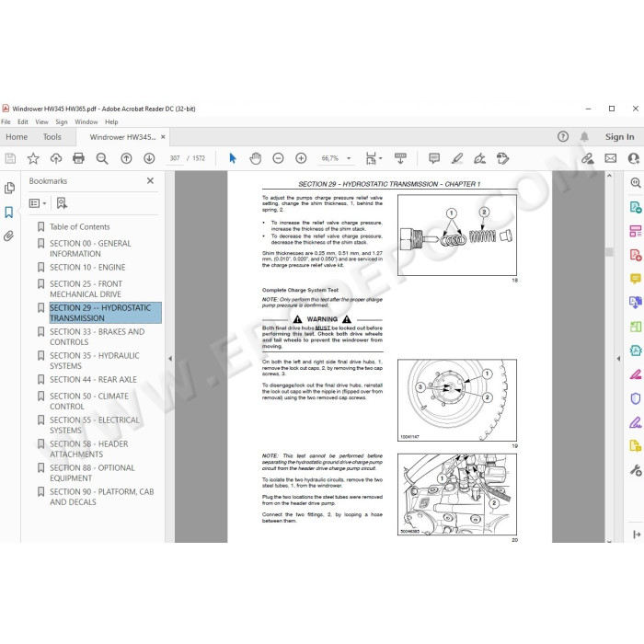
Task: Open the notifications bell
Action: point(584,137)
